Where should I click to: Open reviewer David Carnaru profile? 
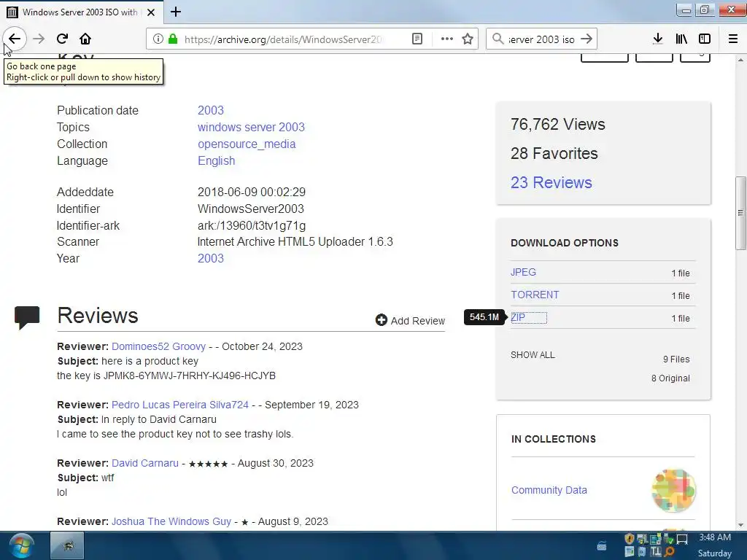(145, 463)
